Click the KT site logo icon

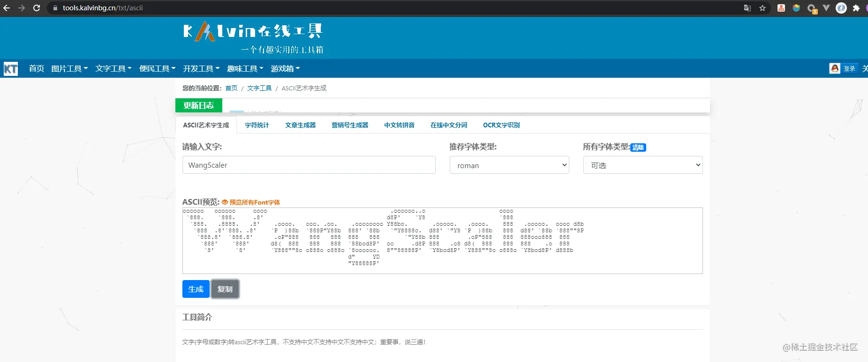11,69
